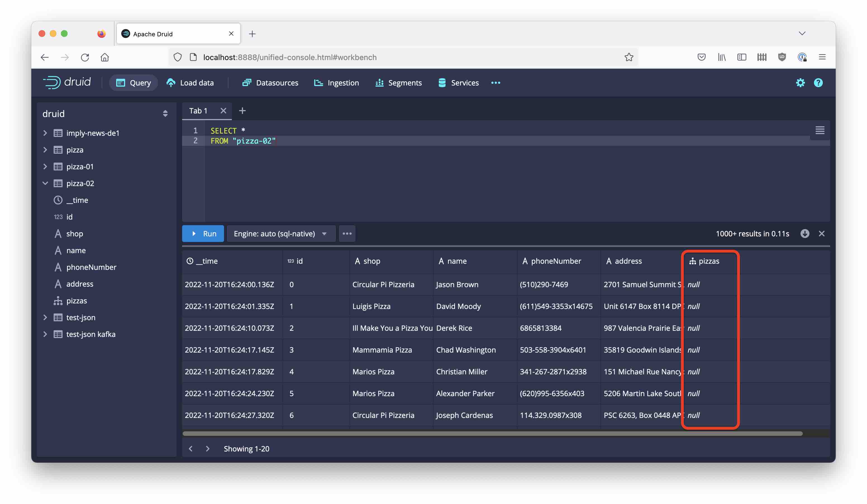Click the download results icon
This screenshot has width=867, height=504.
click(x=805, y=233)
